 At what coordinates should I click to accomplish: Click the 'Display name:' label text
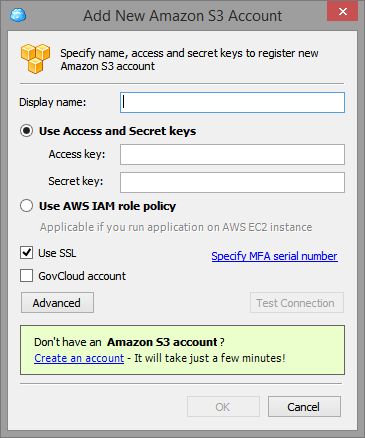pyautogui.click(x=53, y=102)
